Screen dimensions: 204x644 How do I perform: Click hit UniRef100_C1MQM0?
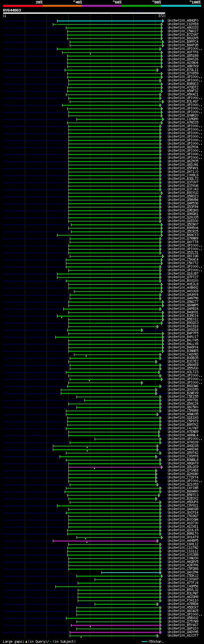click(183, 119)
